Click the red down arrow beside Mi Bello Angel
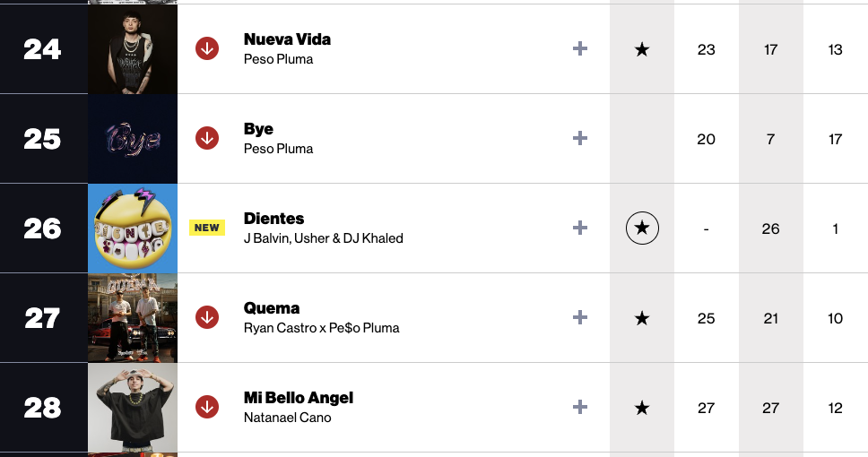 pos(207,407)
